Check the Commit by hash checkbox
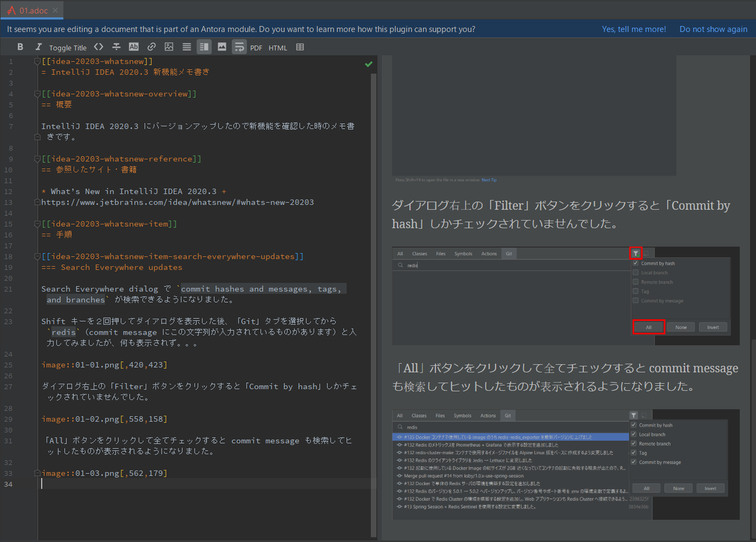Viewport: 756px width, 542px height. click(636, 263)
